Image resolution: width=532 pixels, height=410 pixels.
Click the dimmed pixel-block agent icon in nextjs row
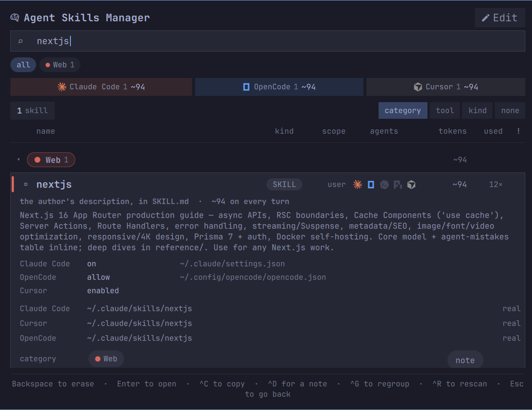click(397, 185)
